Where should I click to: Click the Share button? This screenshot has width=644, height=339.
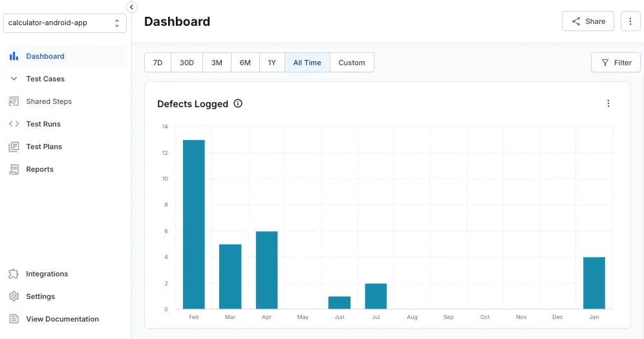coord(588,21)
